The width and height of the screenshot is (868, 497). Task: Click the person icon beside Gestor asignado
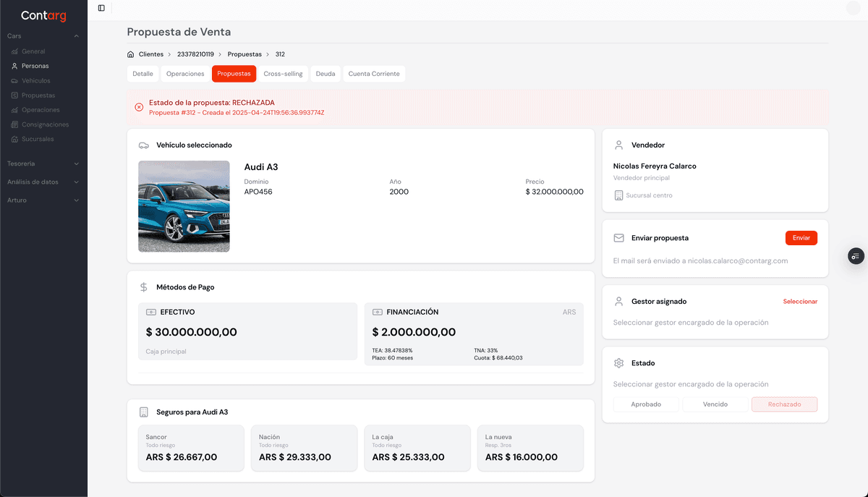pyautogui.click(x=618, y=301)
